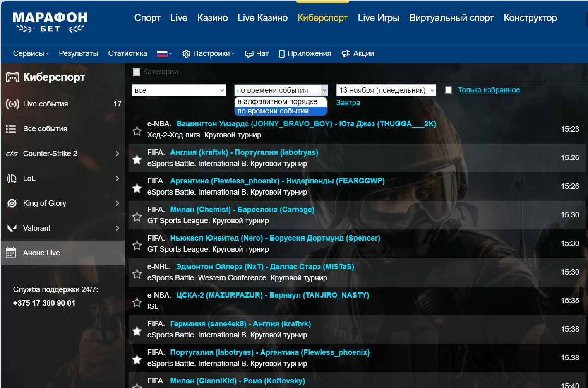Enable the Только избранное checkbox
Viewport: 588px width, 388px height.
pyautogui.click(x=449, y=90)
